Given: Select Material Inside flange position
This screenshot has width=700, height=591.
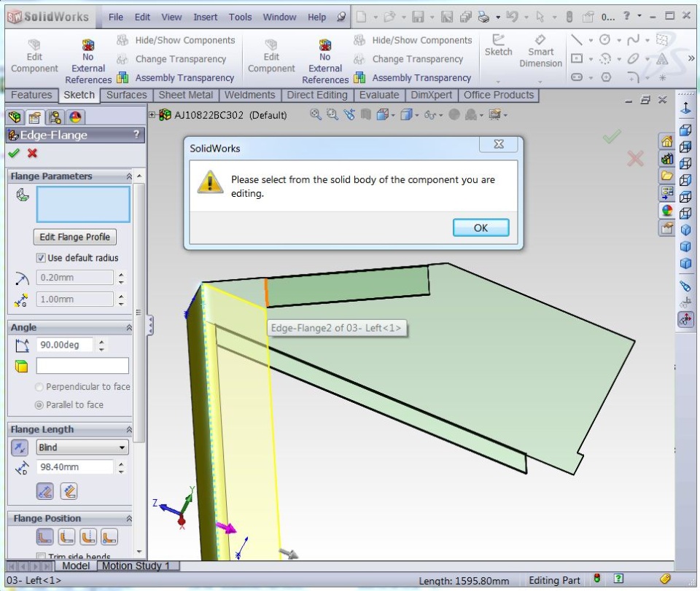Looking at the screenshot, I should 44,537.
